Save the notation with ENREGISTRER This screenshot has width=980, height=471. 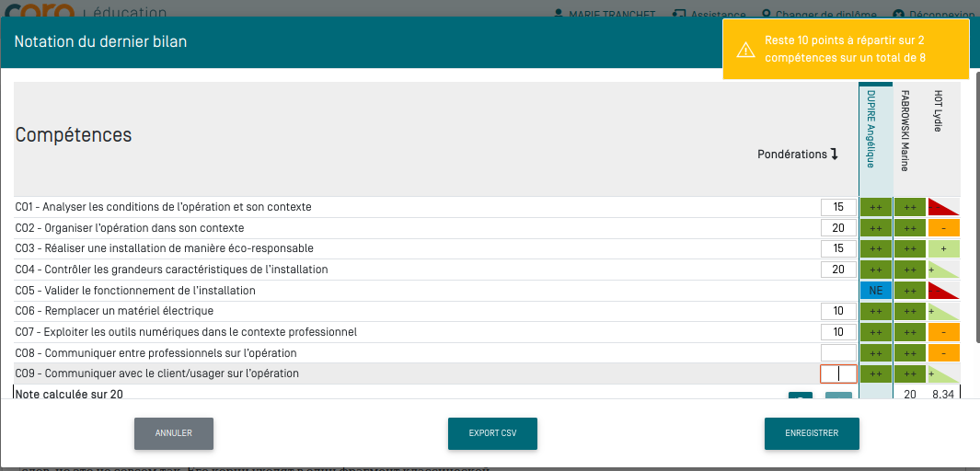click(812, 433)
